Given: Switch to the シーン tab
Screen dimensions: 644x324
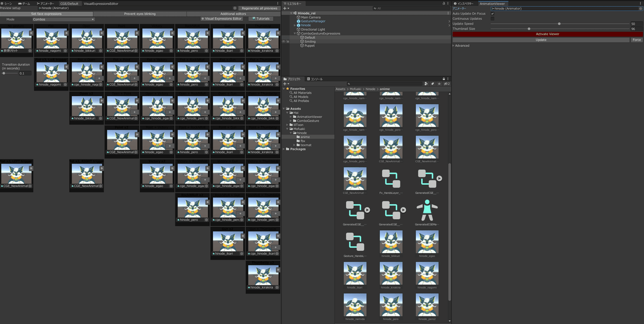Looking at the screenshot, I should click(6, 3).
